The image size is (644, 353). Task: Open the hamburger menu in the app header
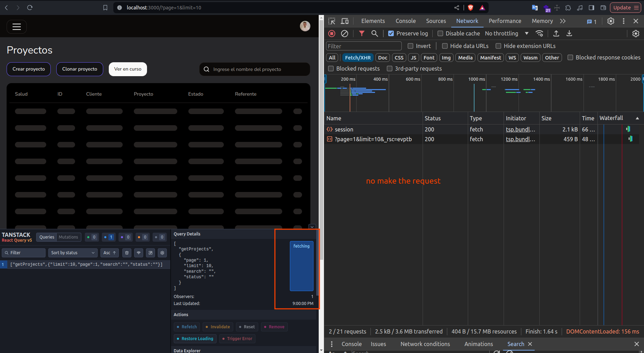(x=17, y=27)
